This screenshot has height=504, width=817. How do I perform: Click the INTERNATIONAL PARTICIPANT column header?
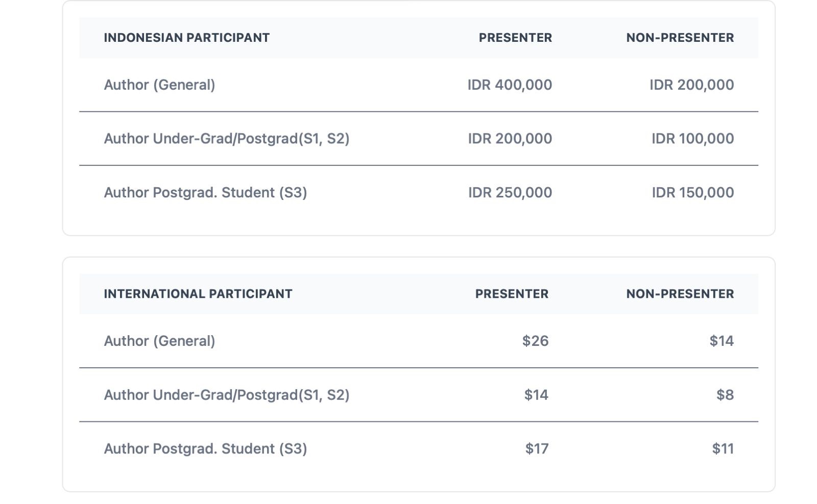click(198, 294)
